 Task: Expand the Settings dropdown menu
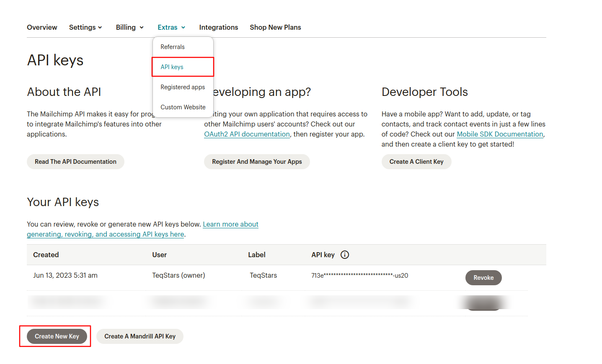coord(85,27)
